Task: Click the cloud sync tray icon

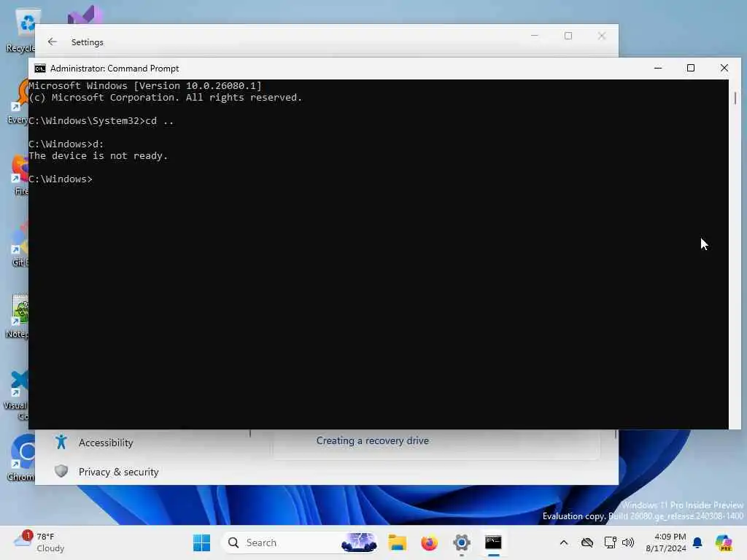Action: click(587, 542)
